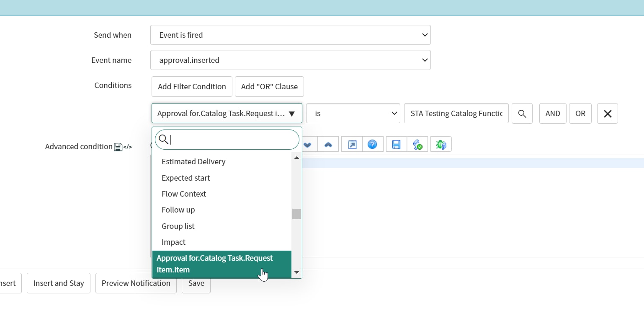Select Follow up from field list
Image resolution: width=644 pixels, height=311 pixels.
[222, 210]
